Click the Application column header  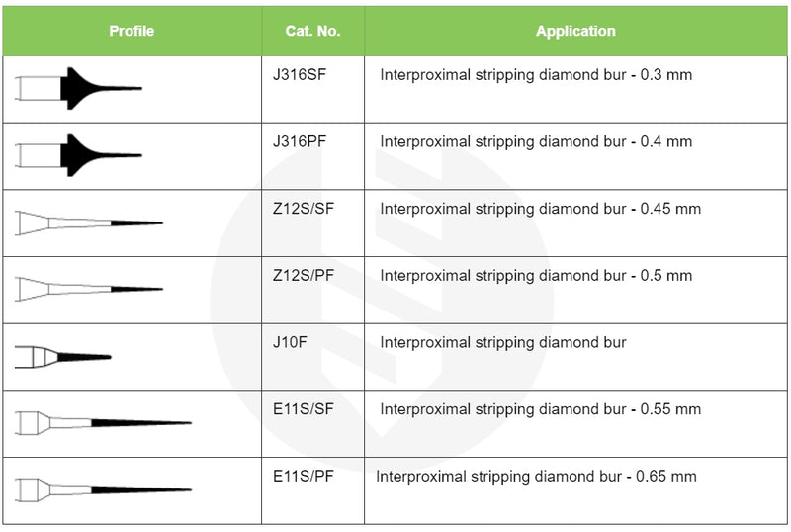pyautogui.click(x=575, y=31)
